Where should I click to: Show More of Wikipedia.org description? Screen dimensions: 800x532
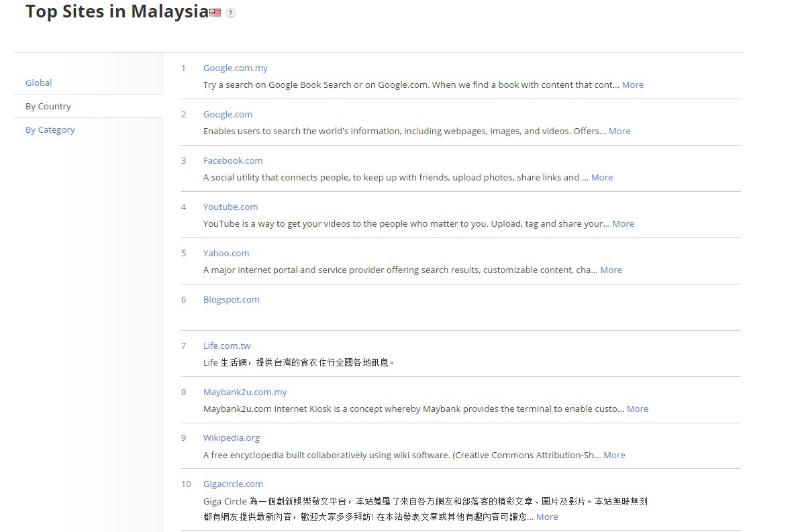click(614, 455)
